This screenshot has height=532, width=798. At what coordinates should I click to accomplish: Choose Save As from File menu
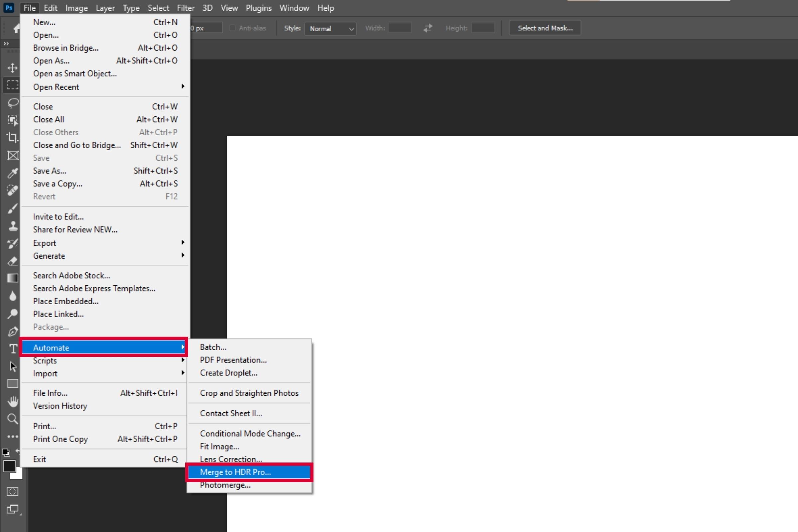tap(105, 171)
